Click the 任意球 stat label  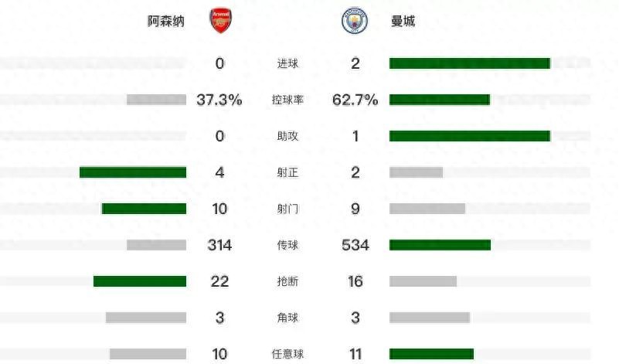coord(287,354)
